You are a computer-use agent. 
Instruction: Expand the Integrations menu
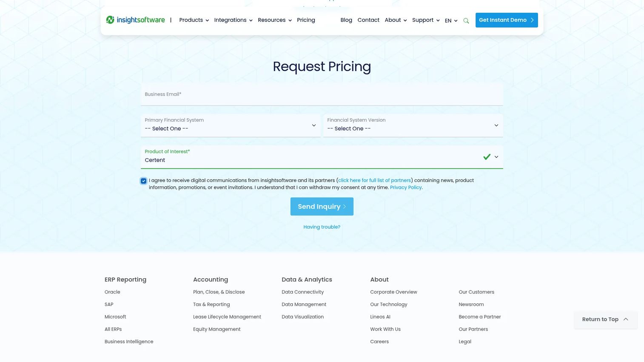coord(233,20)
